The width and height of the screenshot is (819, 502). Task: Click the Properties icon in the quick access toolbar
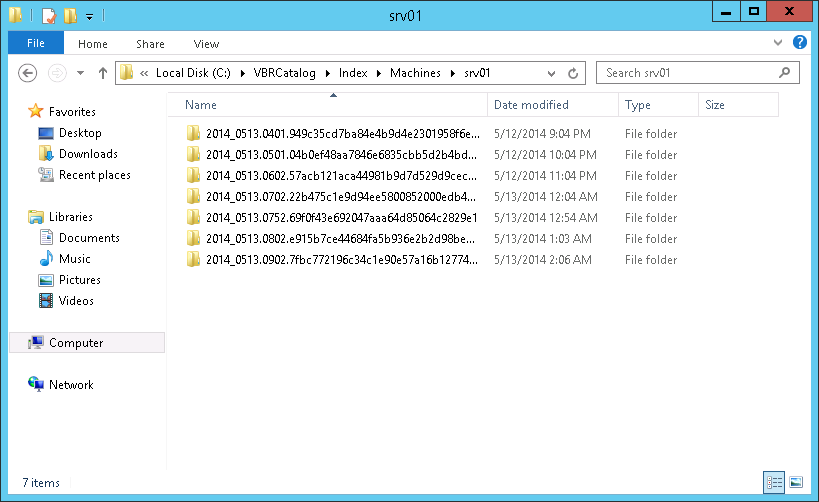(49, 16)
